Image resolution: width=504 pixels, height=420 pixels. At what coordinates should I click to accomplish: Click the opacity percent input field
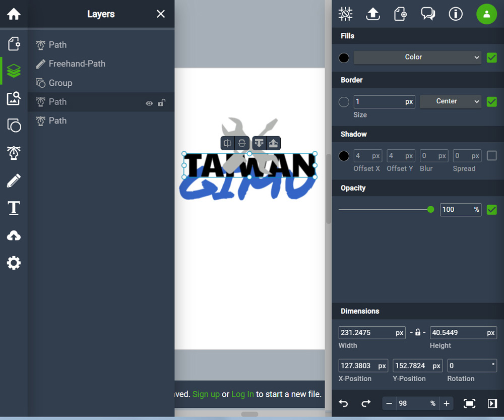(460, 210)
